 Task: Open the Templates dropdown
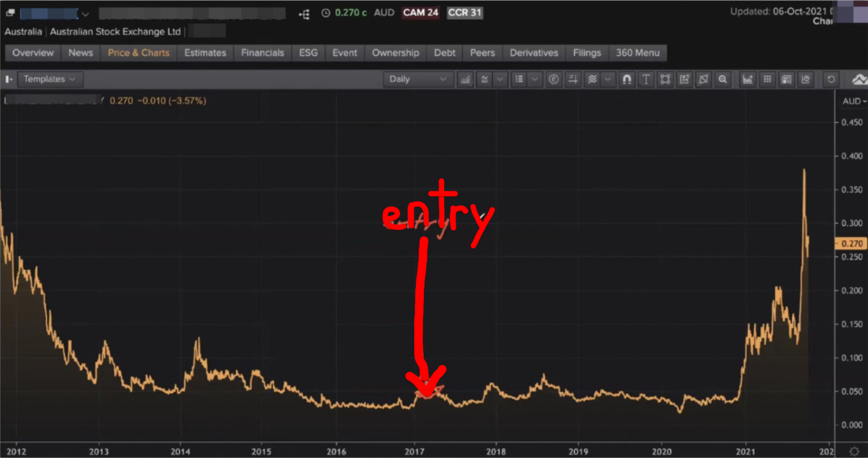pos(50,79)
